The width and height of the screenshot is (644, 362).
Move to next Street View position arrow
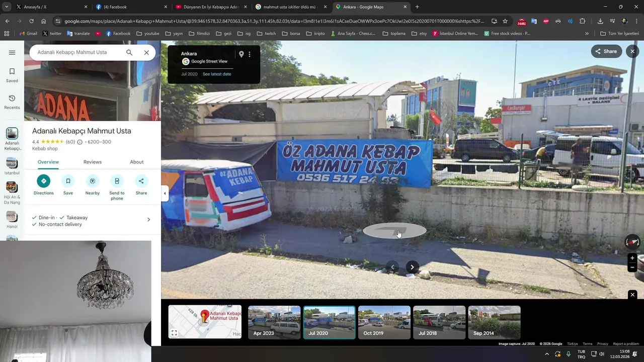(412, 267)
